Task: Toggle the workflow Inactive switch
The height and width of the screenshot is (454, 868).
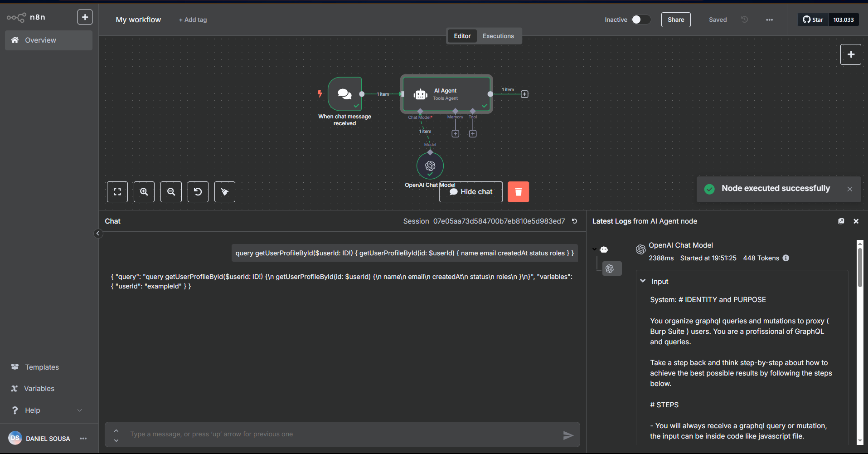Action: (x=641, y=20)
